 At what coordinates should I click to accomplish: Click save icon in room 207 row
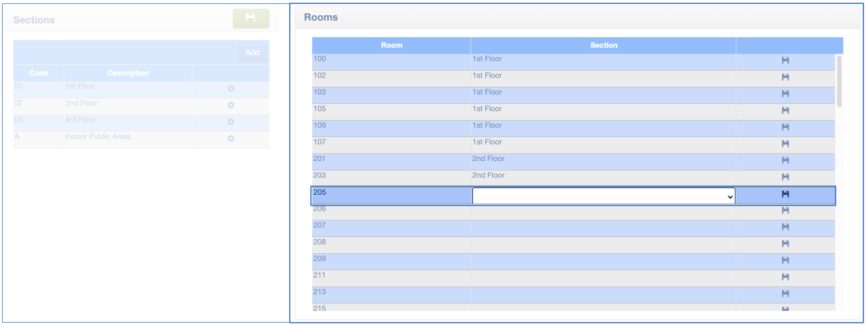tap(785, 227)
